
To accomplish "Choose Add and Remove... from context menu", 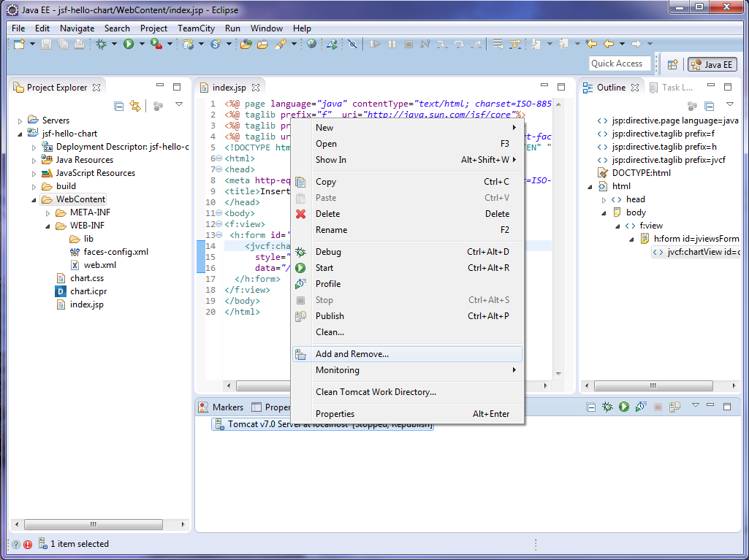I will pyautogui.click(x=352, y=354).
